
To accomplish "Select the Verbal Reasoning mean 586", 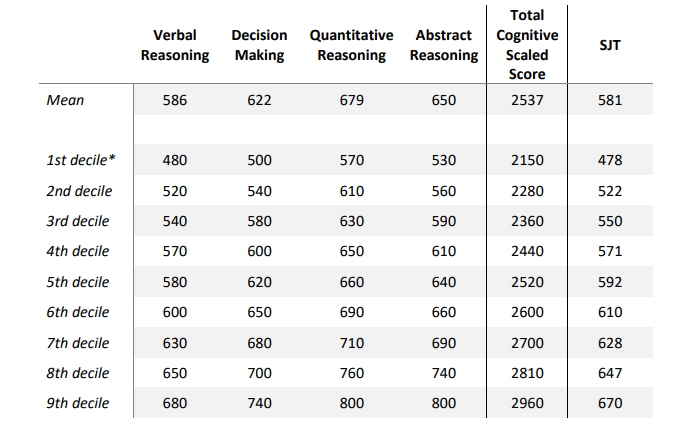I will (x=175, y=100).
